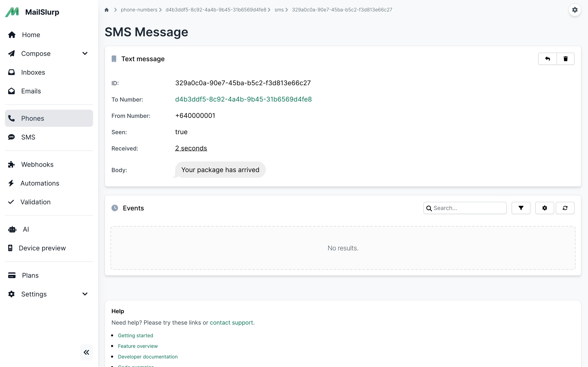
Task: Go to home via breadcrumb house icon
Action: [x=106, y=10]
